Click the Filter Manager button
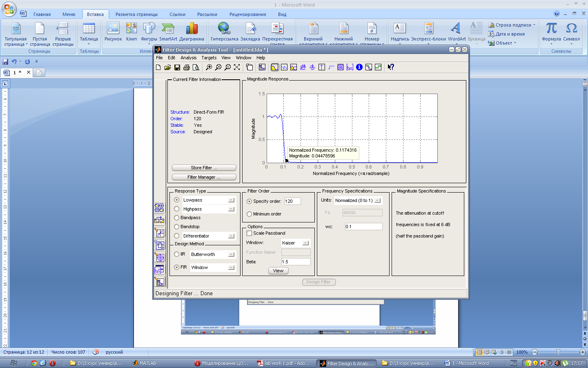Image resolution: width=588 pixels, height=368 pixels. point(204,177)
